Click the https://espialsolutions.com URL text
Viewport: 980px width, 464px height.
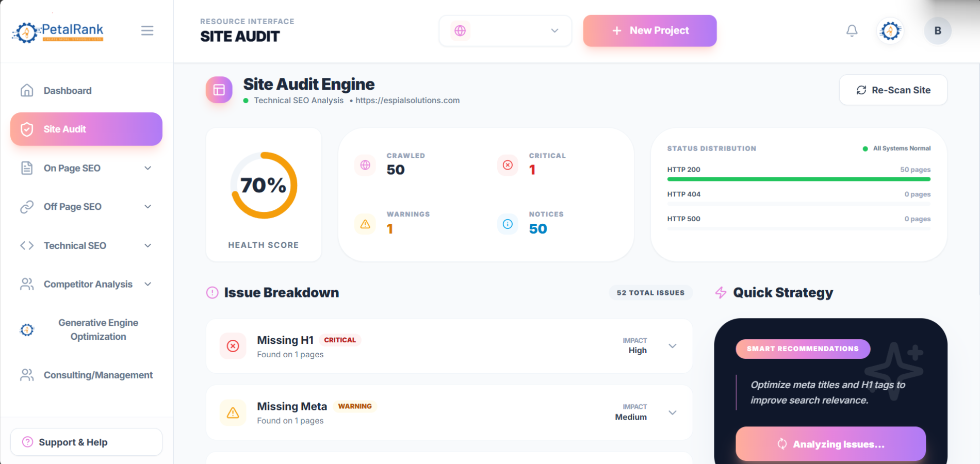[x=407, y=101]
